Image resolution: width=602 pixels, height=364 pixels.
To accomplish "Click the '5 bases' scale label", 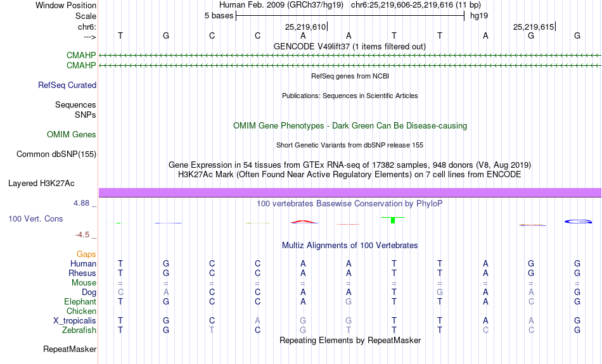I will click(x=219, y=16).
